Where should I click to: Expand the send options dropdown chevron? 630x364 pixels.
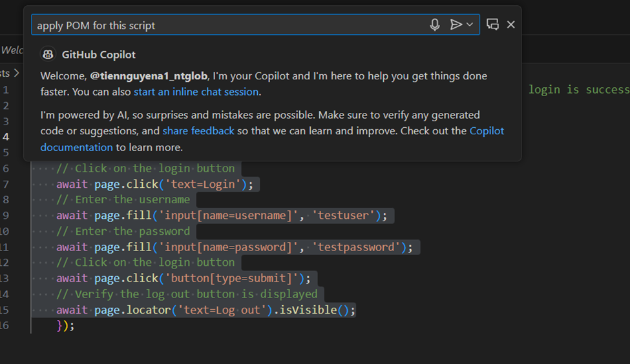[470, 25]
